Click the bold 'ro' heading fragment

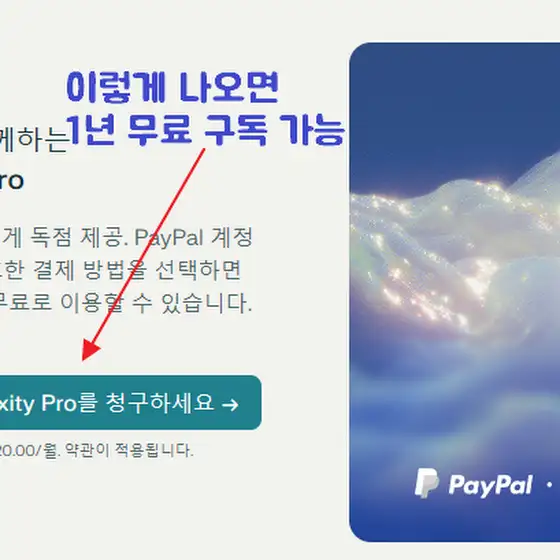point(11,180)
